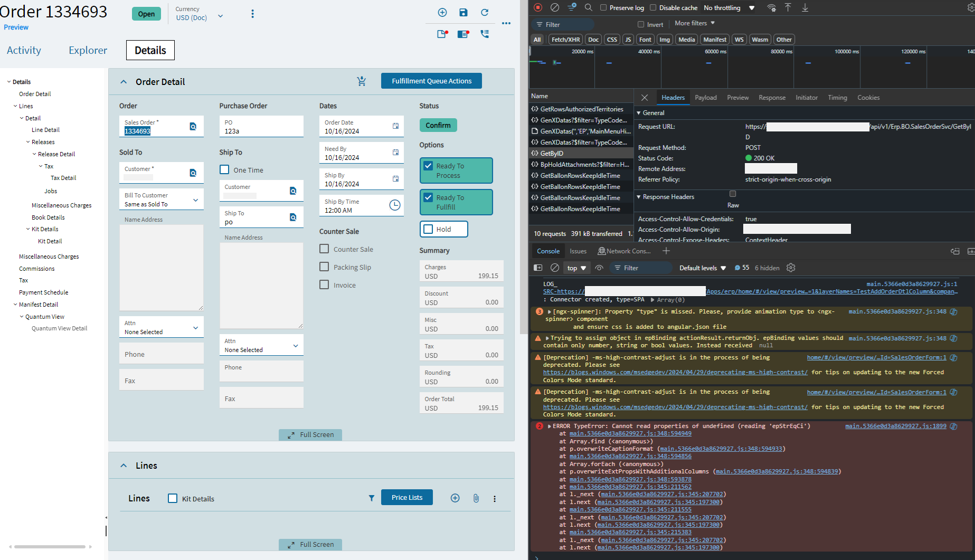The height and width of the screenshot is (560, 975).
Task: Close the request details pane with the X
Action: pyautogui.click(x=645, y=98)
